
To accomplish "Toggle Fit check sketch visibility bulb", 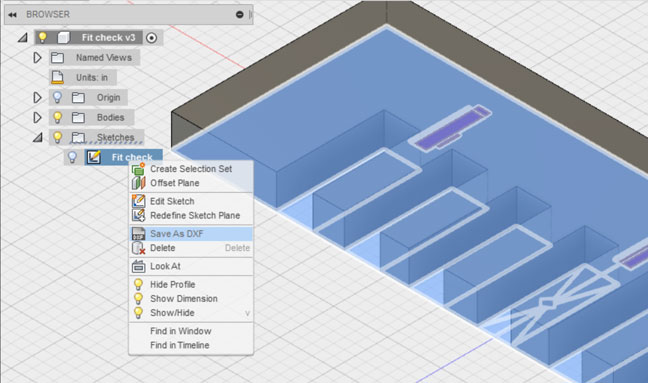I will coord(72,157).
